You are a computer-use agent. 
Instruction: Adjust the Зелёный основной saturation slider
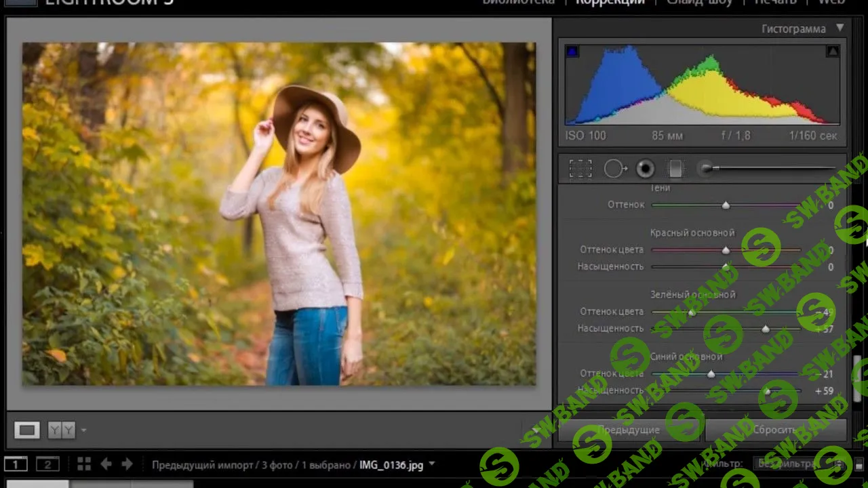click(765, 329)
